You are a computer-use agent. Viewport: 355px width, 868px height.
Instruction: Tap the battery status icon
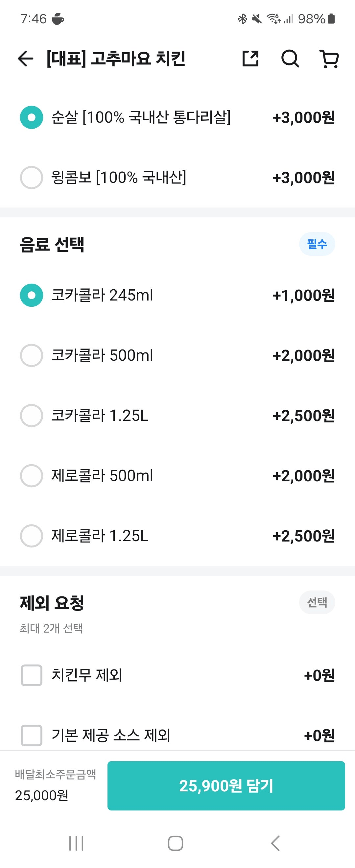tap(331, 19)
